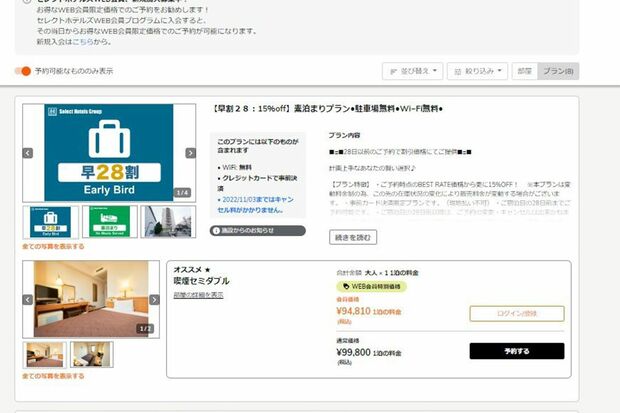Image resolution: width=620 pixels, height=413 pixels.
Task: Show next plan image with right arrow
Action: 191,153
